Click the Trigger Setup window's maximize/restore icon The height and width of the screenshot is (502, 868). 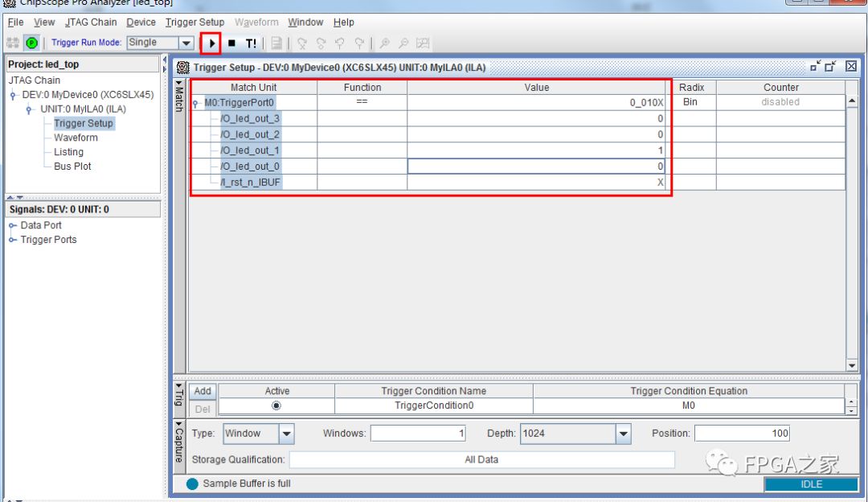830,67
